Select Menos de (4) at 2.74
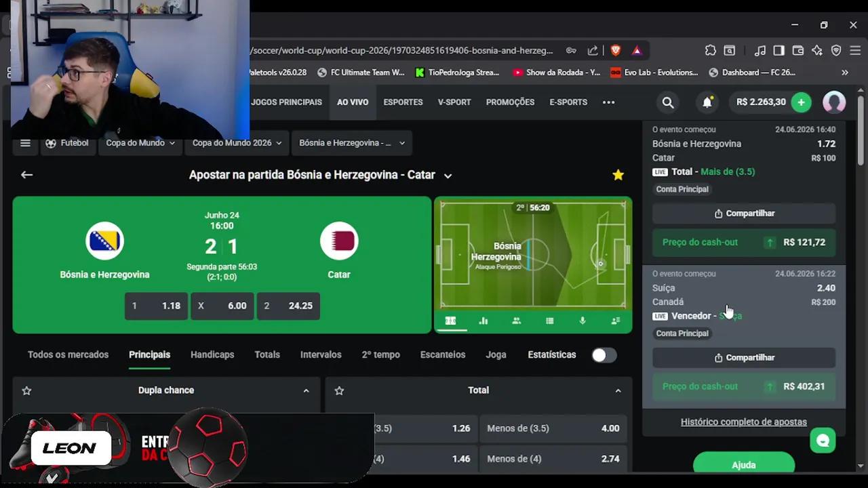868x488 pixels. [553, 459]
